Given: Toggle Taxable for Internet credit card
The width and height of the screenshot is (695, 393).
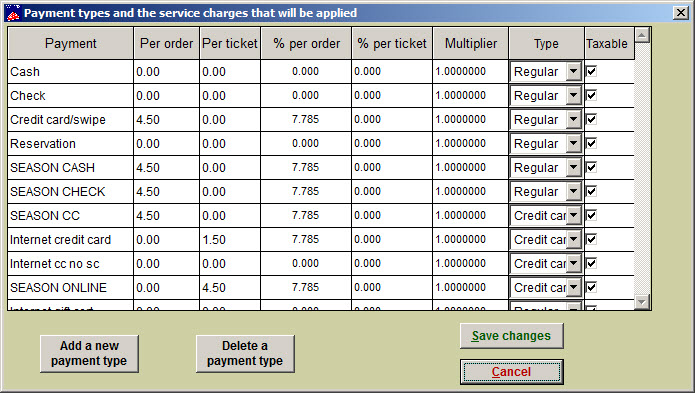Looking at the screenshot, I should coord(591,239).
